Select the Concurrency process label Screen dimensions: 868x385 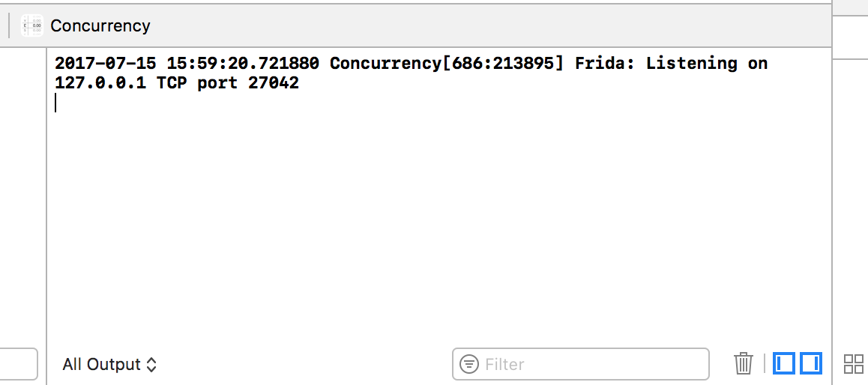pyautogui.click(x=100, y=26)
